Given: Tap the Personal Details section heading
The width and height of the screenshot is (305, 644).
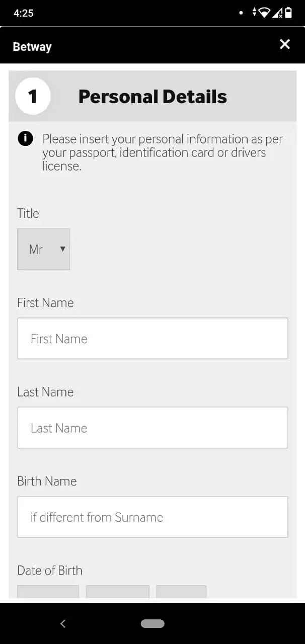Looking at the screenshot, I should point(152,97).
